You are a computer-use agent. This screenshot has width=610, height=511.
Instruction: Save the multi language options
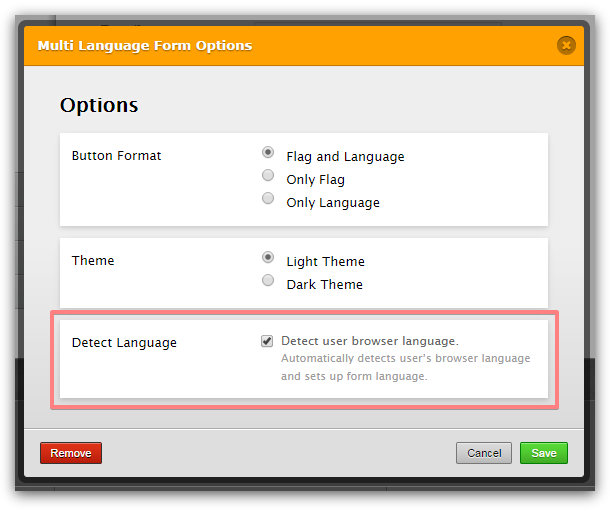(543, 453)
